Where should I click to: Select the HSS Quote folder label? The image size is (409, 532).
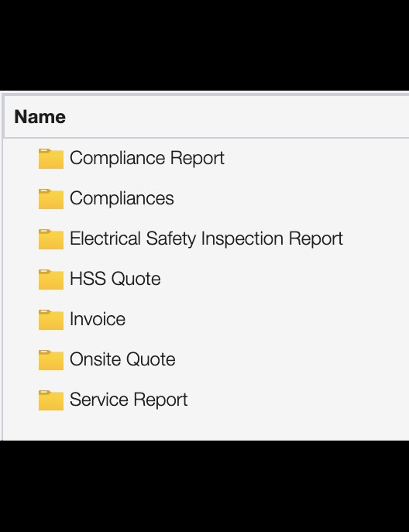(x=115, y=279)
